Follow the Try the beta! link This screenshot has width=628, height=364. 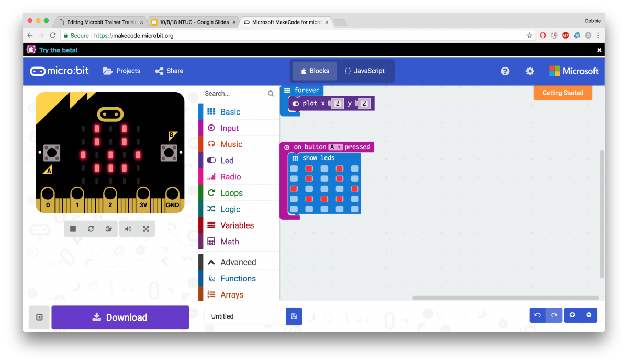tap(58, 50)
